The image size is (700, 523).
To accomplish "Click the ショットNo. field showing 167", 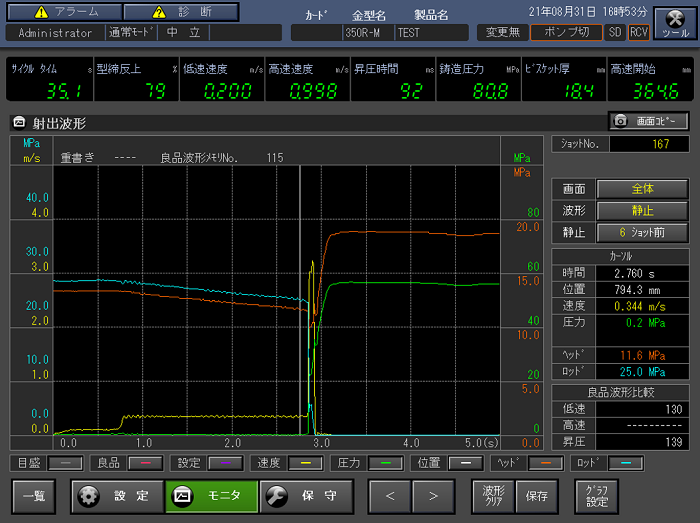I will coord(650,144).
